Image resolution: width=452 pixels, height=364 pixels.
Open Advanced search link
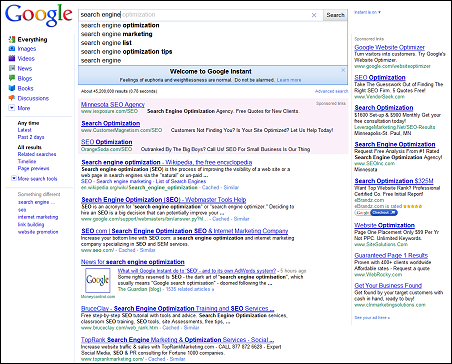tap(331, 91)
